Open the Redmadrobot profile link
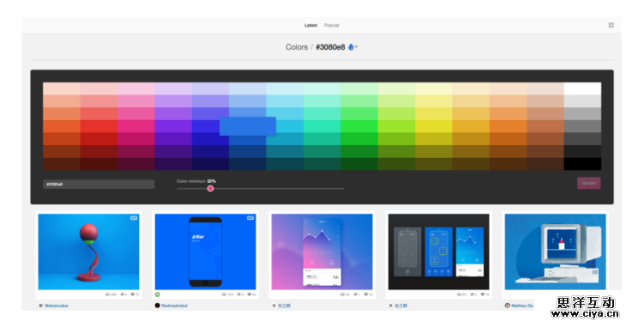Image resolution: width=644 pixels, height=327 pixels. pyautogui.click(x=174, y=306)
